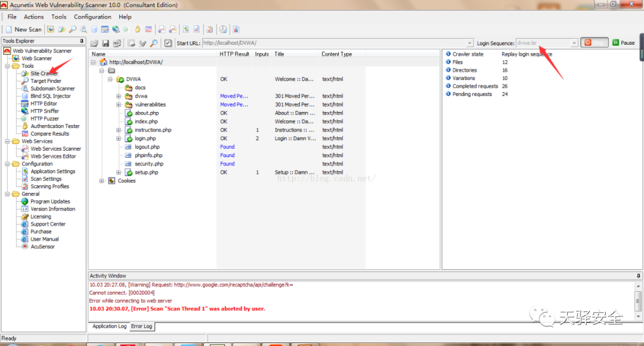
Task: Open Site Crawler from the main toolbar icon
Action: point(61,30)
